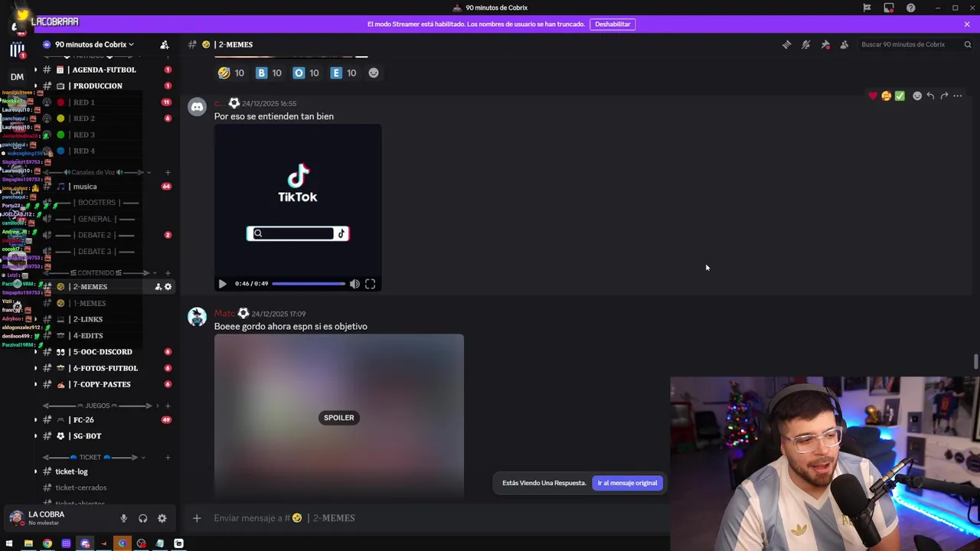
Task: Open add reaction smiley on message toolbar
Action: [917, 96]
